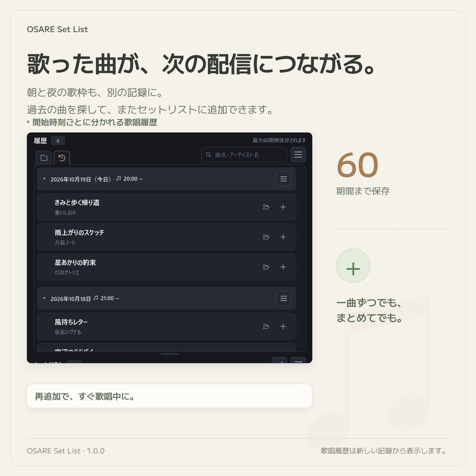Image resolution: width=476 pixels, height=476 pixels.
Task: Open menu for the 21:00 session
Action: point(284,298)
